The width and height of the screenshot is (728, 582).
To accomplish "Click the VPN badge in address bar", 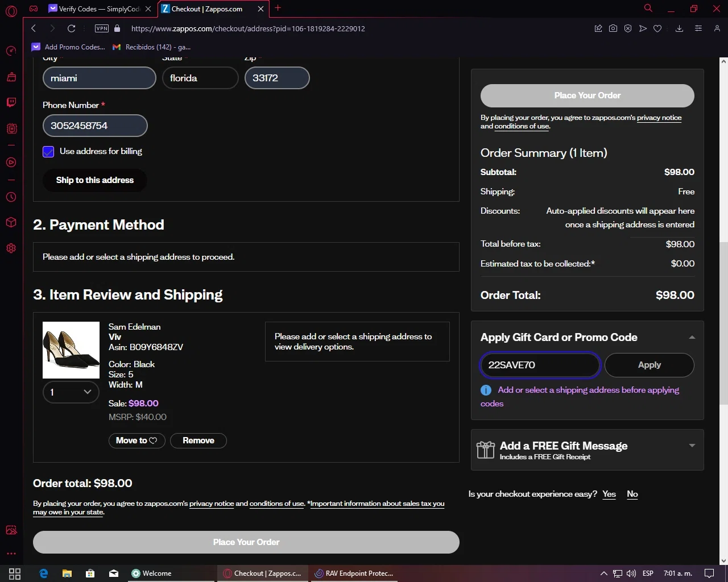I will point(102,28).
